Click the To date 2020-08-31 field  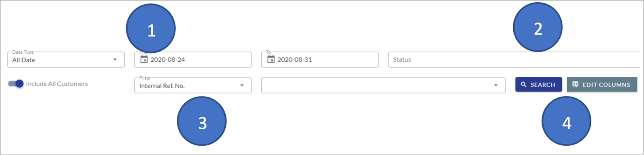[x=320, y=60]
